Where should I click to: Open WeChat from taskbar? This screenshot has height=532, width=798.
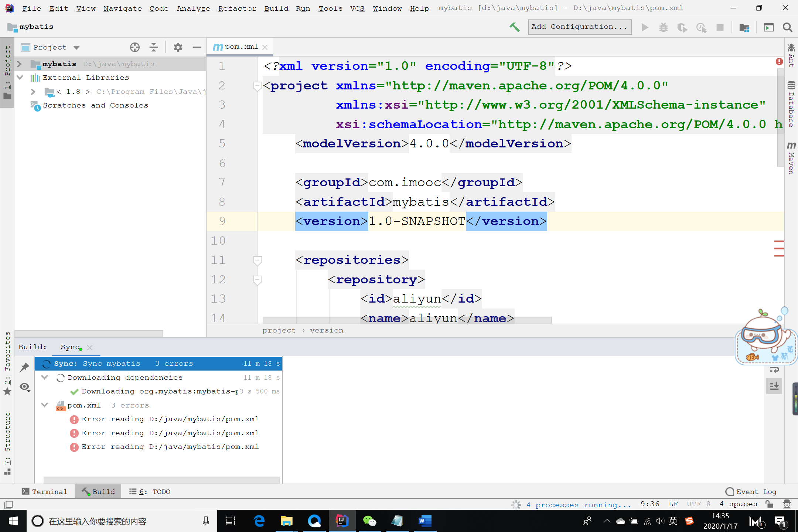(369, 521)
